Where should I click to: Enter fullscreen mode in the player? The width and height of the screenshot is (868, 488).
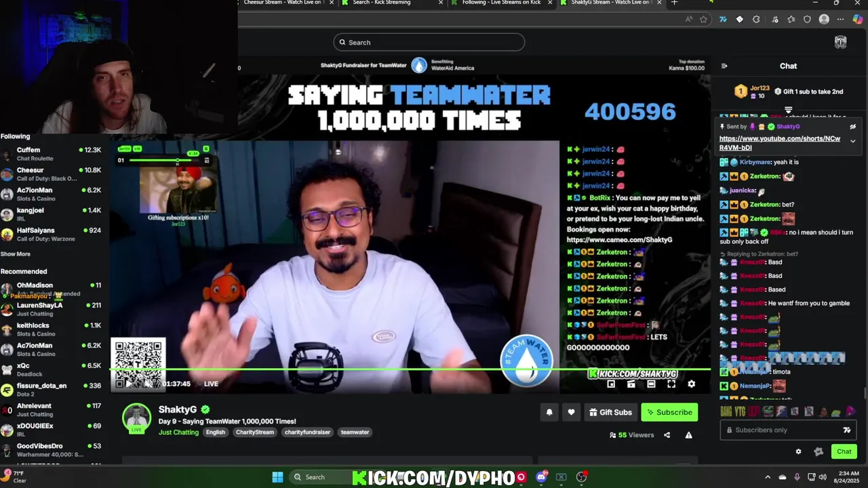tap(671, 384)
